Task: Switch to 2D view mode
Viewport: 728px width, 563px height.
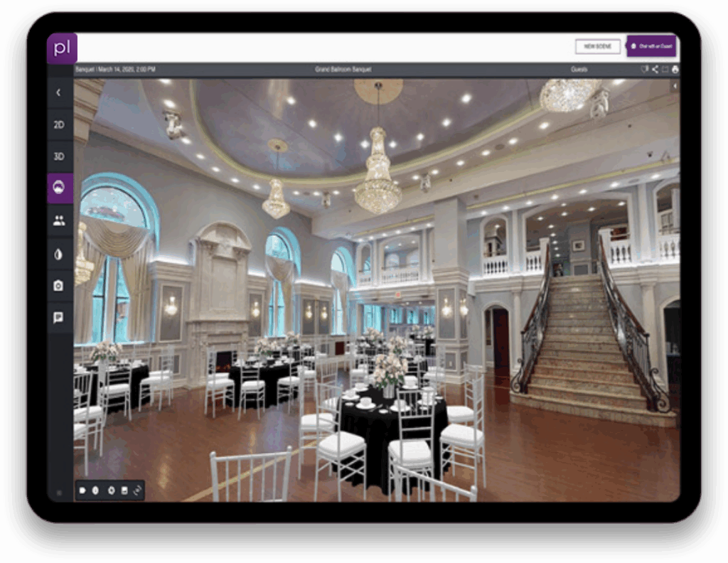Action: (59, 124)
